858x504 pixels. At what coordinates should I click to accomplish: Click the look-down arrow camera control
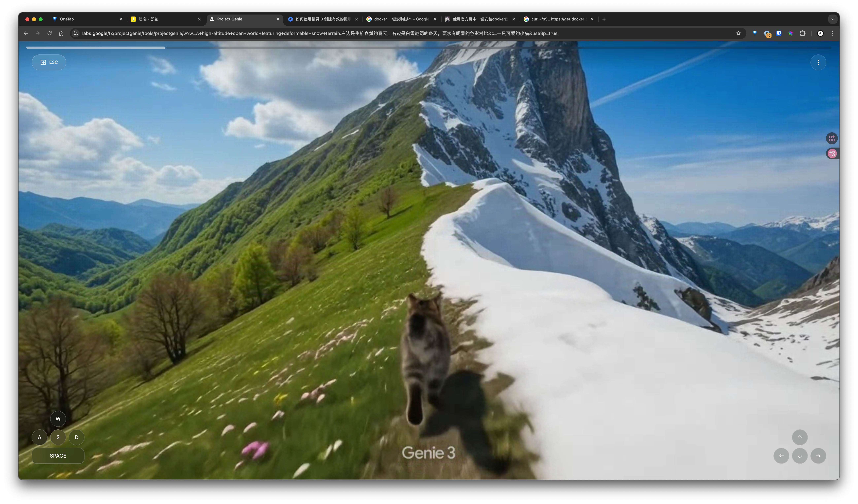point(799,456)
